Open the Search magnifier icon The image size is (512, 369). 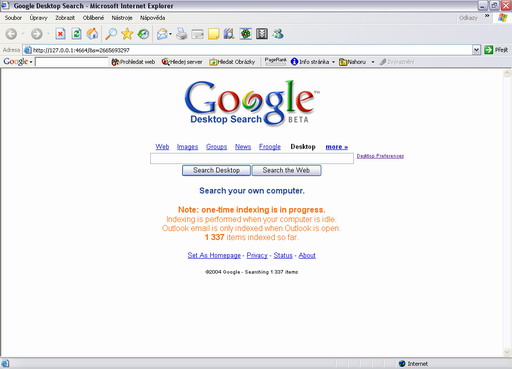pyautogui.click(x=111, y=34)
